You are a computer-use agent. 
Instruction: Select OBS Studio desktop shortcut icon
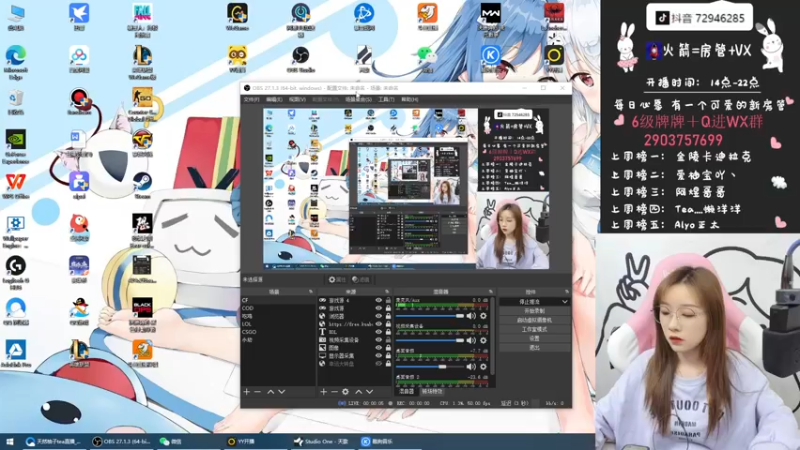301,60
